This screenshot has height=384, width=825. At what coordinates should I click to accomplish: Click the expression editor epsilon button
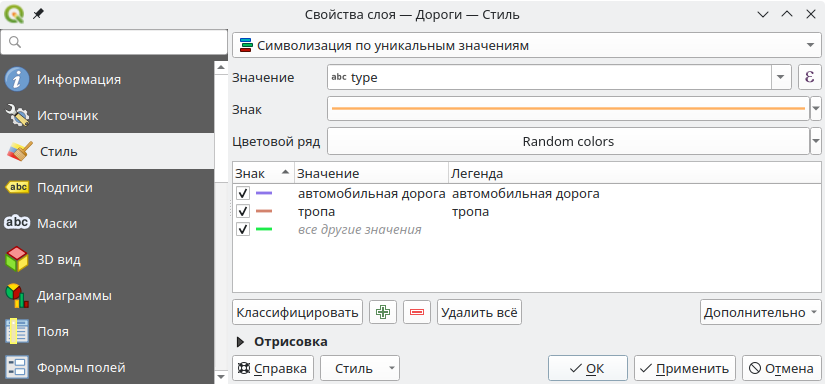click(x=809, y=78)
